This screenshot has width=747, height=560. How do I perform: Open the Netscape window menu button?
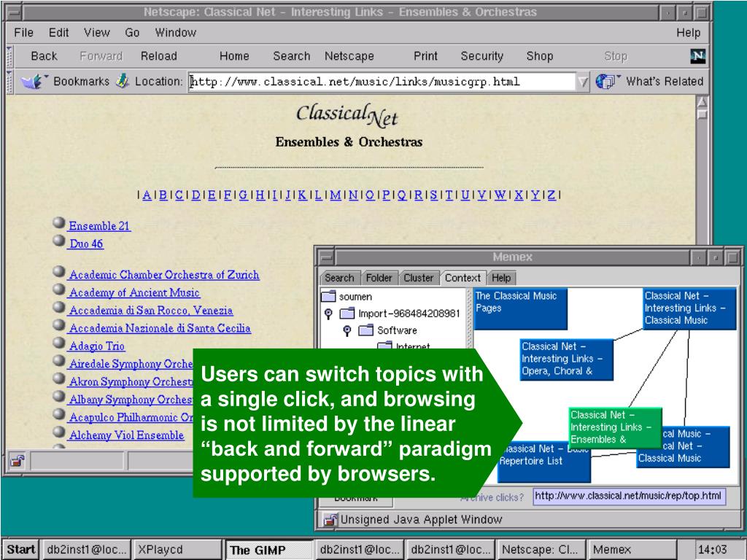coord(15,12)
